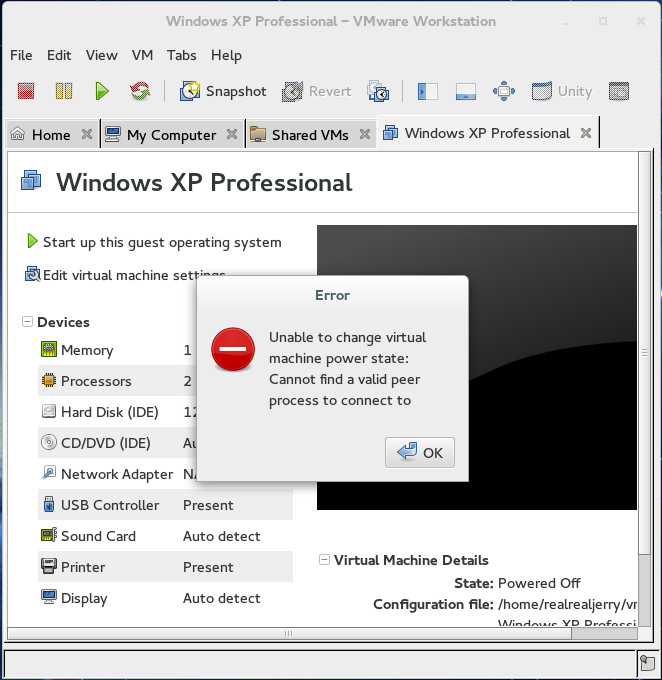The width and height of the screenshot is (662, 680).
Task: Click the full screen mode icon
Action: click(x=504, y=91)
